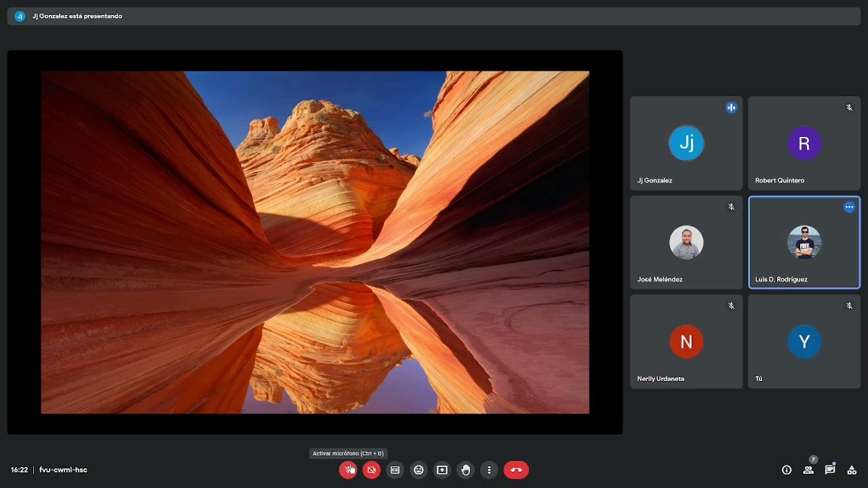Select the Nerily Urdaneta participant tile
The image size is (868, 488).
coord(686,342)
